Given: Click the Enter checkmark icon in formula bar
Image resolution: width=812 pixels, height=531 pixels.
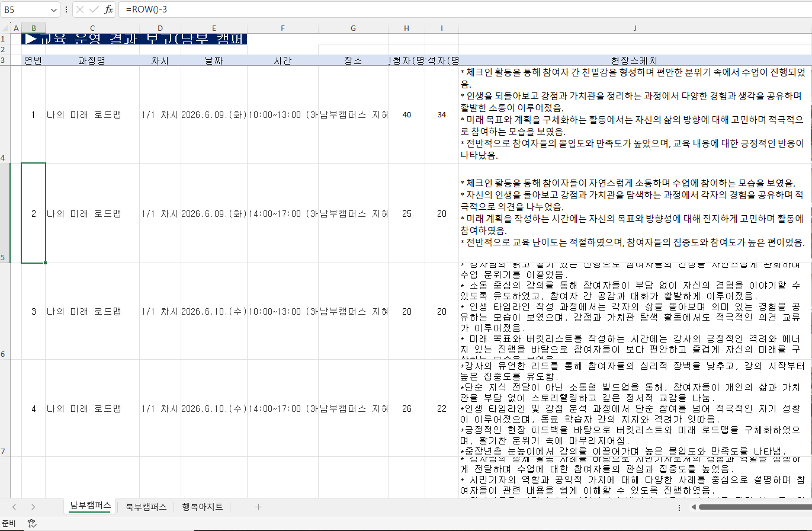Looking at the screenshot, I should pos(94,9).
